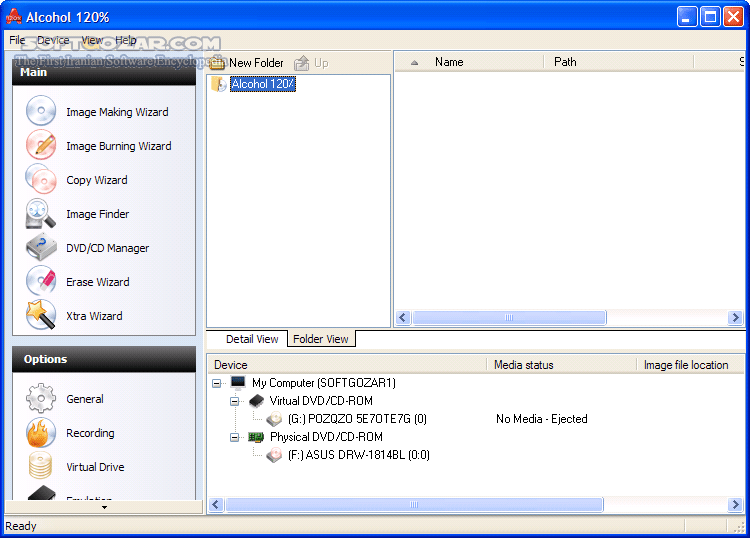Launch the Image Burning Wizard icon
This screenshot has width=750, height=538.
(x=41, y=146)
